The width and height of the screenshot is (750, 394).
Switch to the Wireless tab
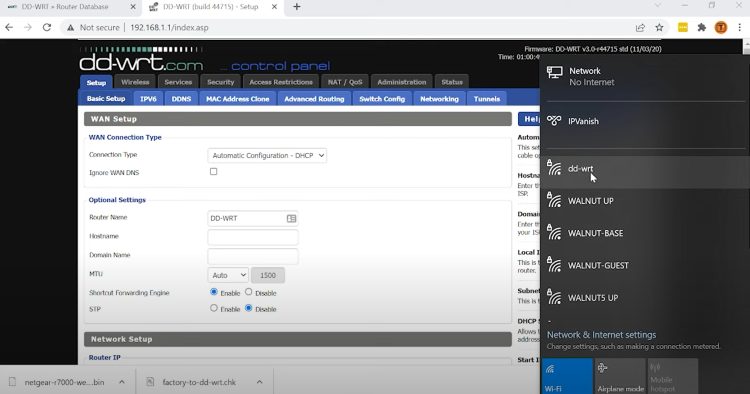click(x=135, y=82)
